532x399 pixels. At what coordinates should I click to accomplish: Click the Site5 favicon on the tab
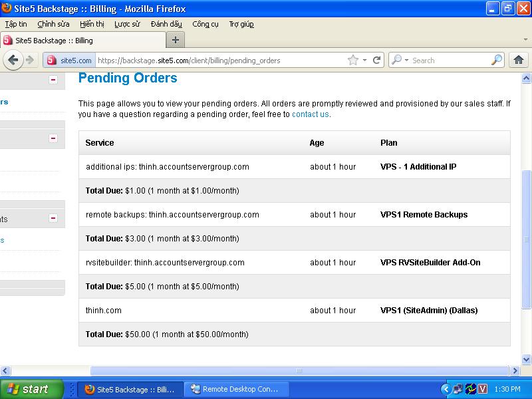pos(7,41)
